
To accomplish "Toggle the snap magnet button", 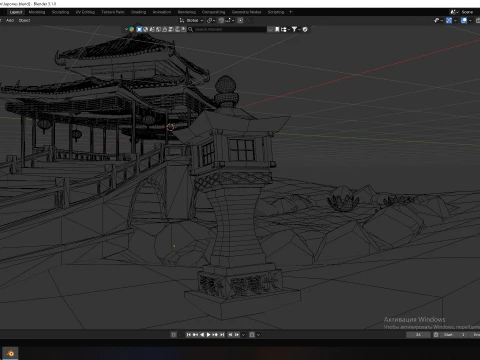I will pos(221,20).
